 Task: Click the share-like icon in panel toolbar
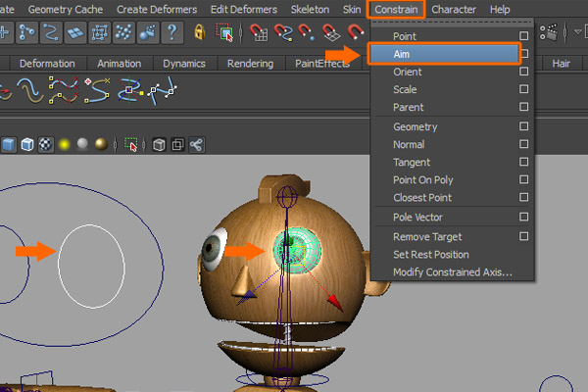[196, 145]
